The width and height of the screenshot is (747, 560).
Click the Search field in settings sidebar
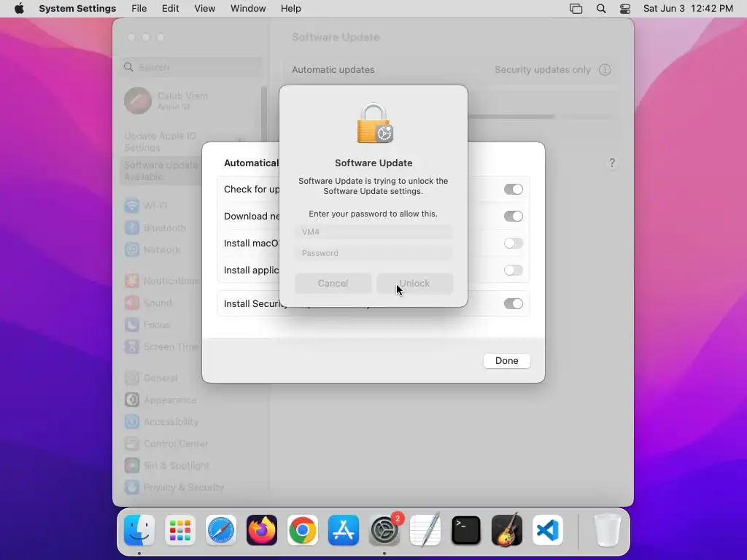tap(190, 67)
